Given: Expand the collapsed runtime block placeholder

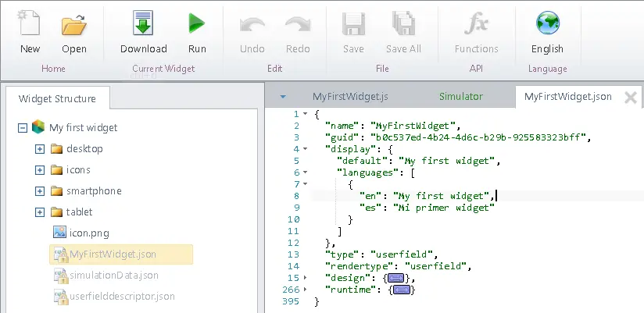Looking at the screenshot, I should click(401, 290).
